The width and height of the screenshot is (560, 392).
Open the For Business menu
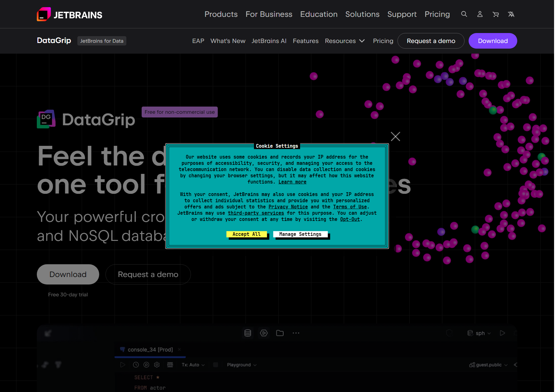coord(269,14)
